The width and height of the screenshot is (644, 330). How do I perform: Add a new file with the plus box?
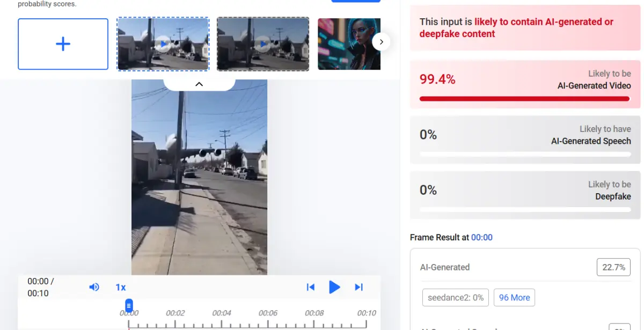point(63,44)
